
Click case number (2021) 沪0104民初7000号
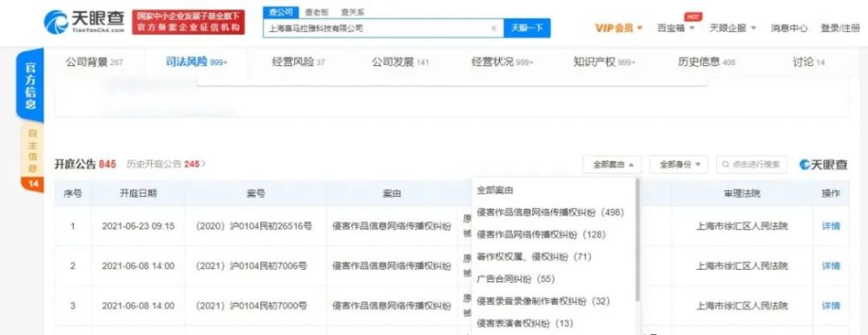tap(252, 305)
